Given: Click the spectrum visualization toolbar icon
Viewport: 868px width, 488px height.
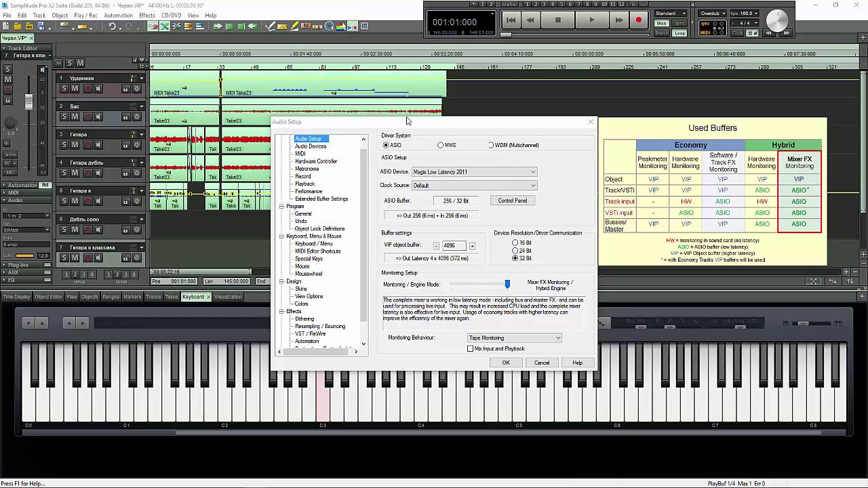Looking at the screenshot, I should [341, 26].
